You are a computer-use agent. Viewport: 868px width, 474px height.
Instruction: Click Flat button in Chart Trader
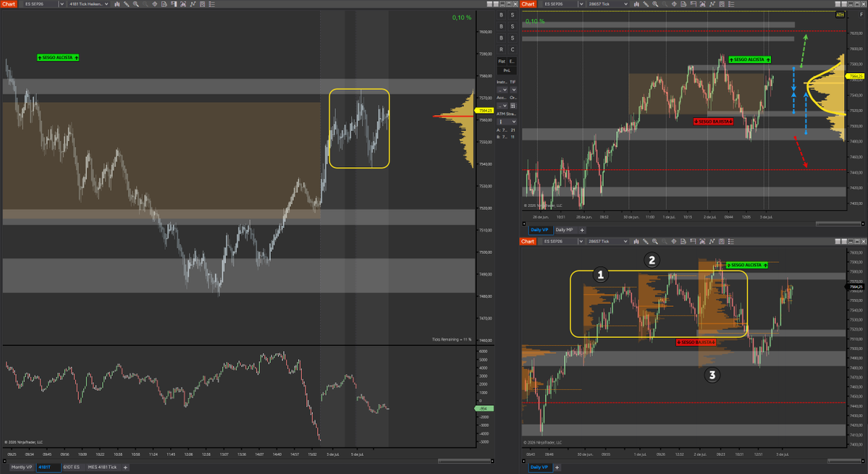pos(502,62)
